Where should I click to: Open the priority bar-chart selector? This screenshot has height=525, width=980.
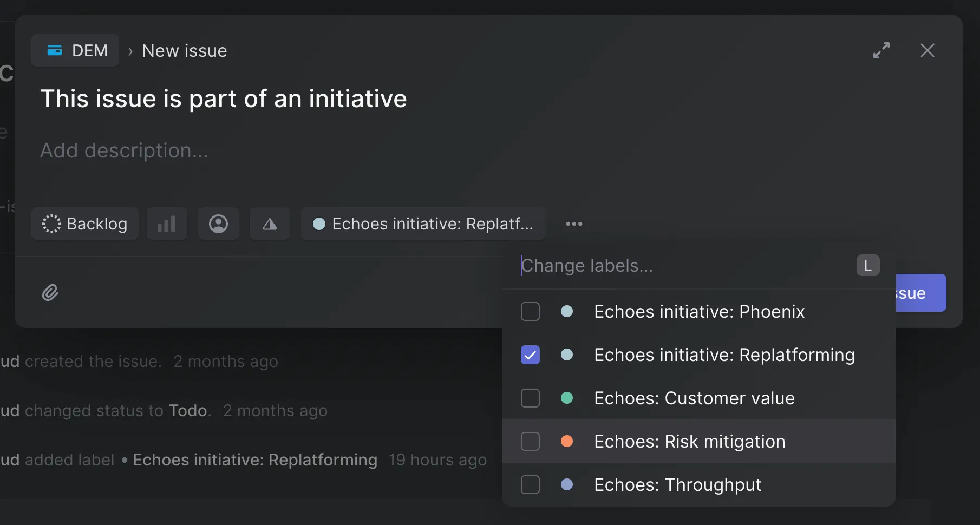click(167, 224)
